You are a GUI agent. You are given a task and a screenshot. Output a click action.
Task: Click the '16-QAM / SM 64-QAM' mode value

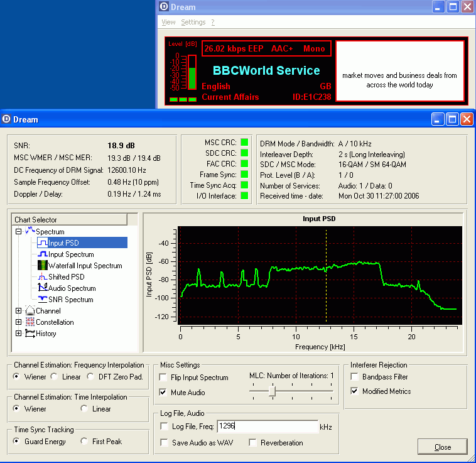[x=372, y=165]
